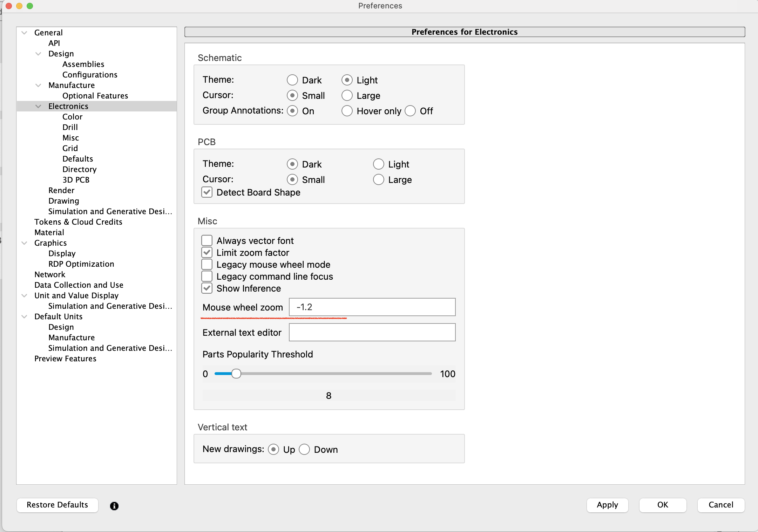Open the 3D PCB preferences page
758x532 pixels.
pyautogui.click(x=76, y=180)
